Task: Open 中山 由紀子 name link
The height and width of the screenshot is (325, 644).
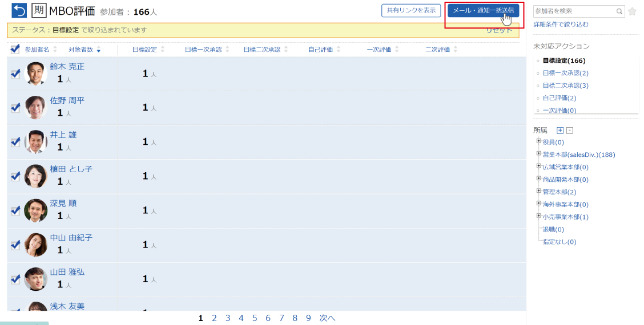Action: pyautogui.click(x=71, y=238)
